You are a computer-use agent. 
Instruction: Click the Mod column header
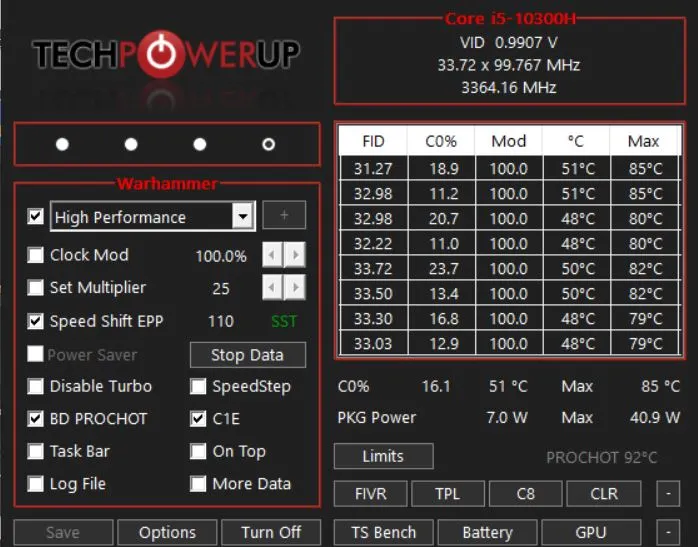pos(509,141)
